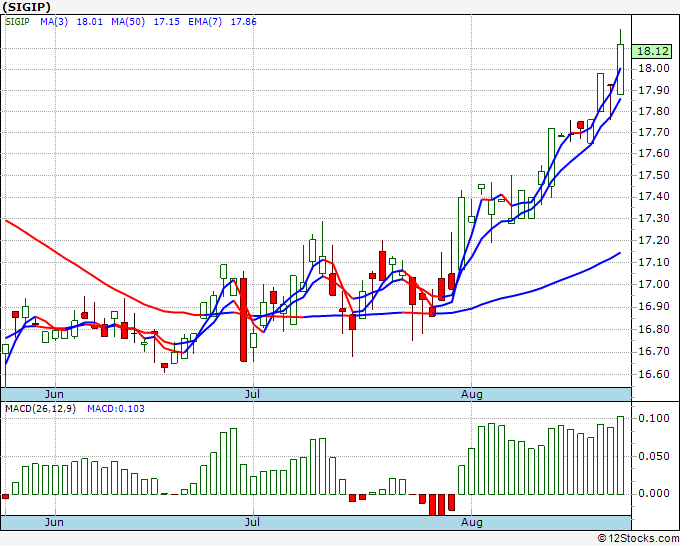Click the EMA(7) value 17.86

[243, 22]
